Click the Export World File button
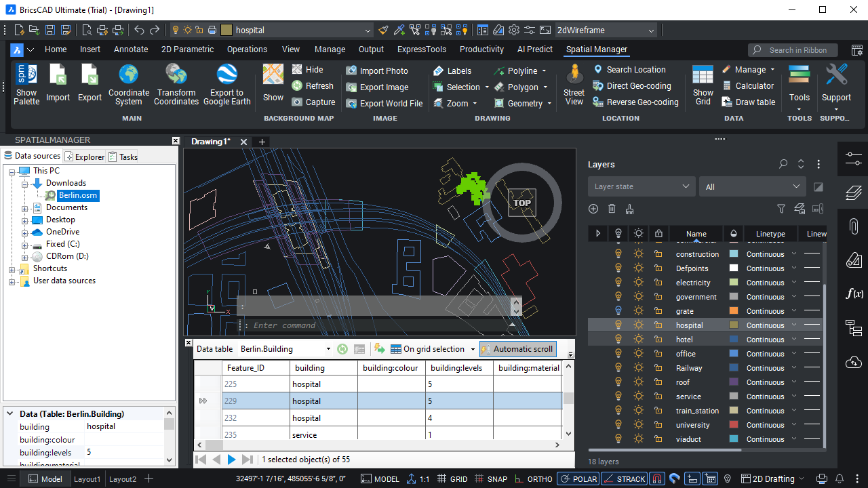The image size is (868, 488). pos(384,104)
